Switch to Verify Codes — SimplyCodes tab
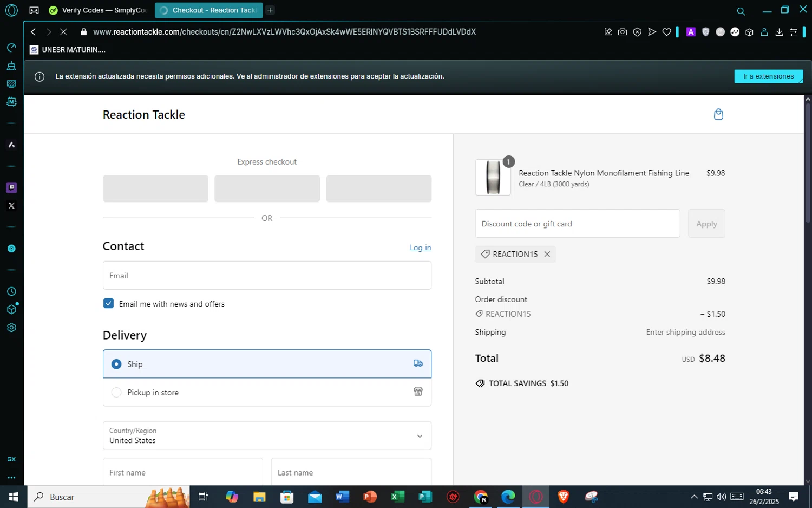The height and width of the screenshot is (508, 812). point(98,10)
